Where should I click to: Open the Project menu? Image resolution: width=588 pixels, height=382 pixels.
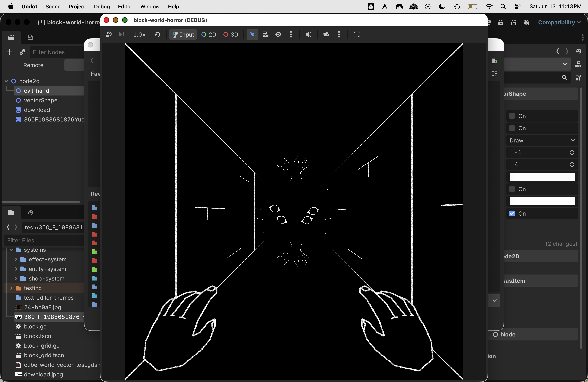click(77, 7)
